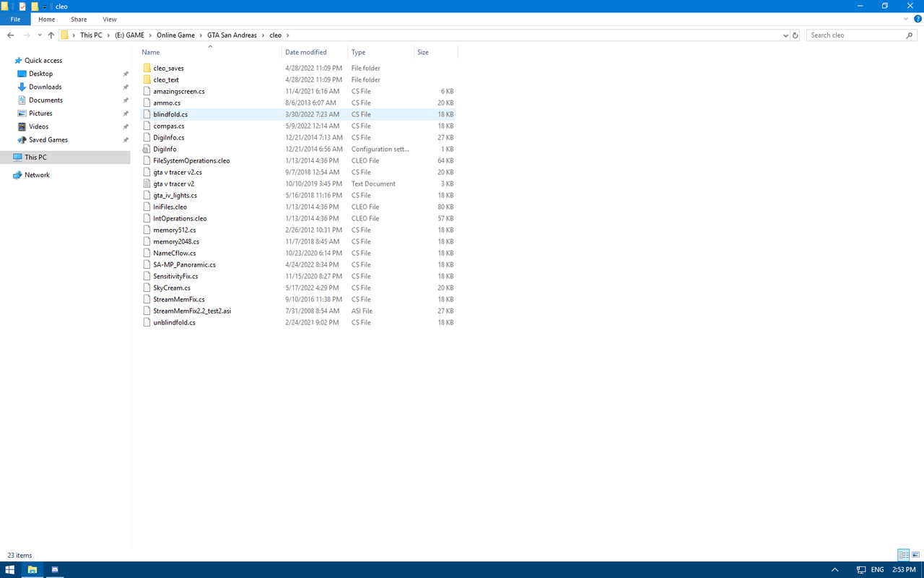Click File Explorer on the taskbar
This screenshot has width=924, height=578.
32,569
